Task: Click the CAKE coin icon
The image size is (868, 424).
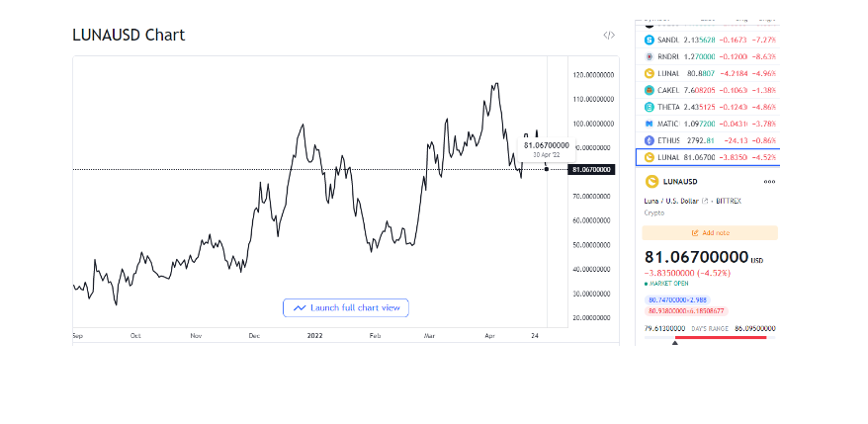Action: click(650, 90)
